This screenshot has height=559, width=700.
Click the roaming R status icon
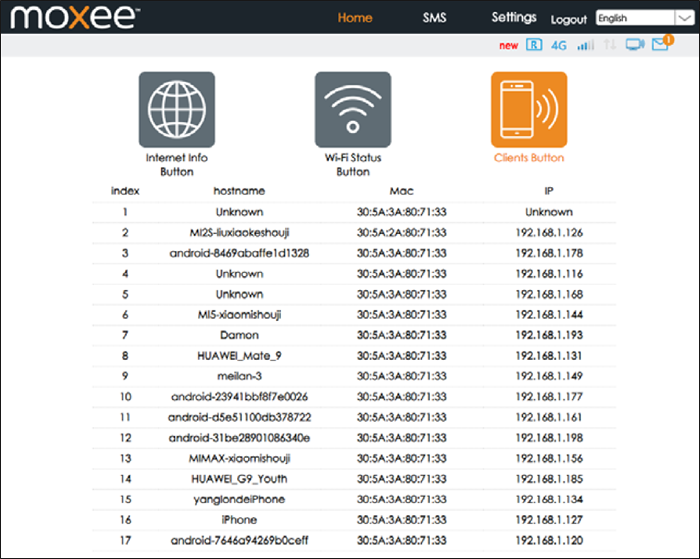[x=534, y=45]
